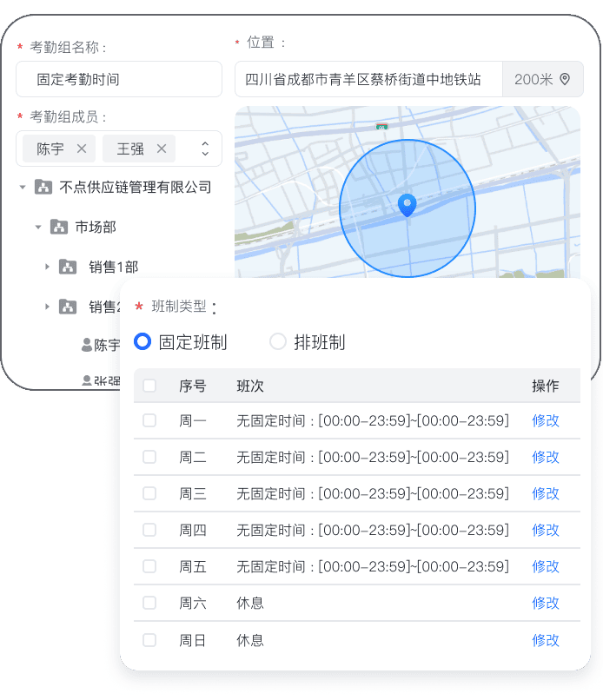The width and height of the screenshot is (603, 700).
Task: Select the 排班制 radio option
Action: (x=278, y=342)
